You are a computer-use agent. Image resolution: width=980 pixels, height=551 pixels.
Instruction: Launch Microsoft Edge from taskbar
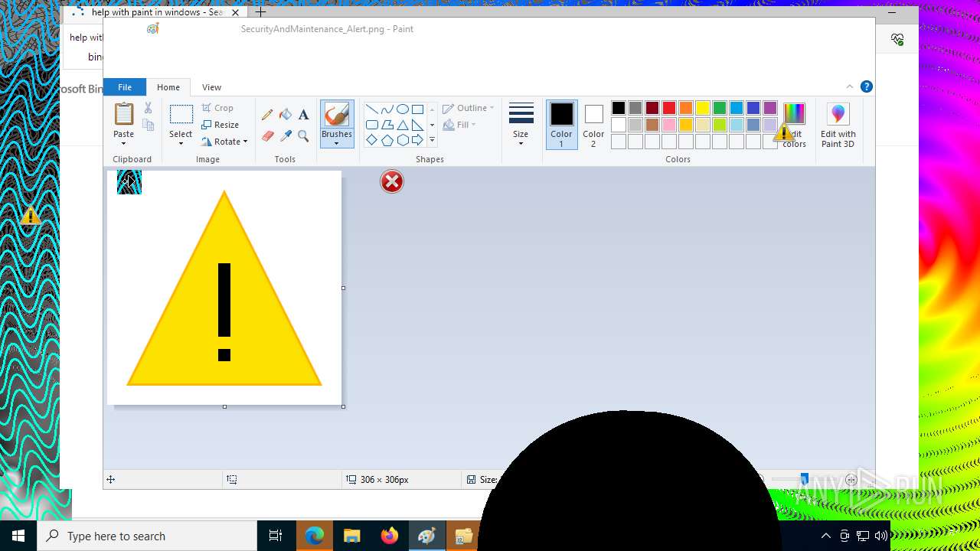click(x=314, y=536)
